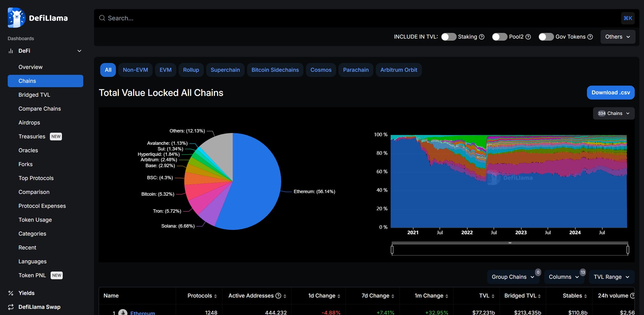Open the Columns dropdown
This screenshot has height=315, width=644.
click(564, 277)
